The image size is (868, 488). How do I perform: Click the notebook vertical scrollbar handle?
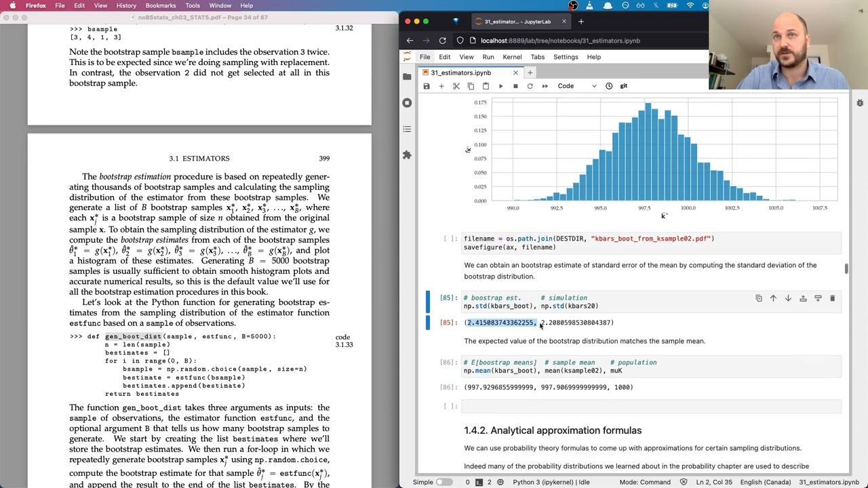(x=846, y=269)
